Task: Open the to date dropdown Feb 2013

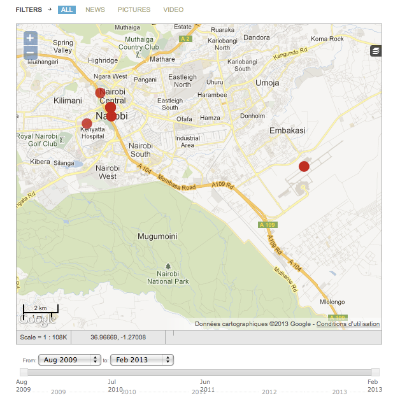Action: pos(142,360)
